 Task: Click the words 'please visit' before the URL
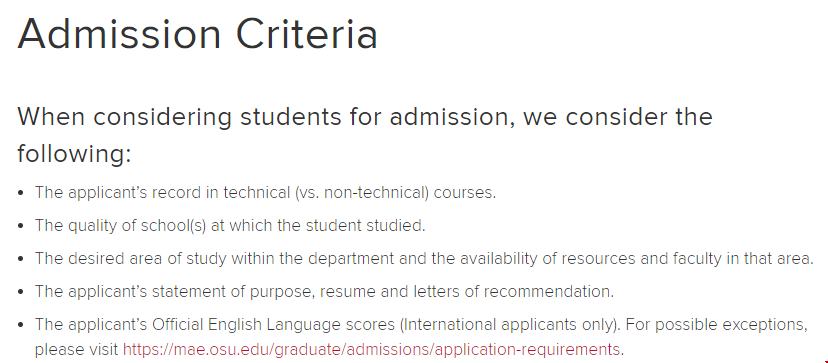(x=77, y=350)
